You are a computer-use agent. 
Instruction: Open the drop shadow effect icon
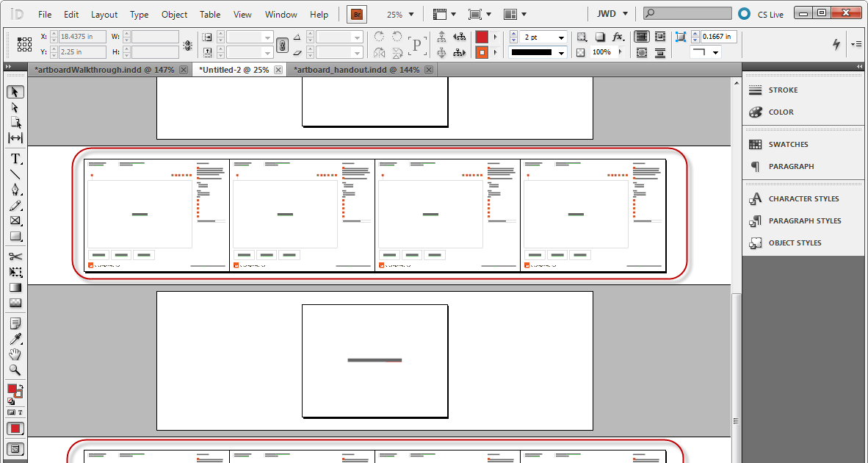pos(600,37)
